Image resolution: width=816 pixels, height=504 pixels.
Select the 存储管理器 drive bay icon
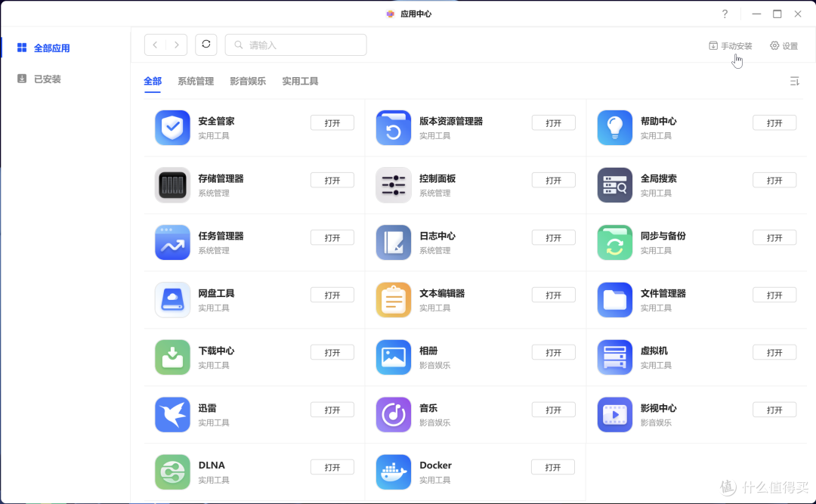(172, 185)
